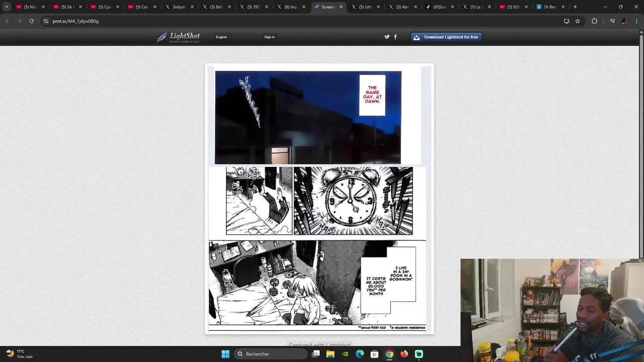Image resolution: width=644 pixels, height=362 pixels.
Task: Switch to the (1) La S X tab
Action: (476, 7)
